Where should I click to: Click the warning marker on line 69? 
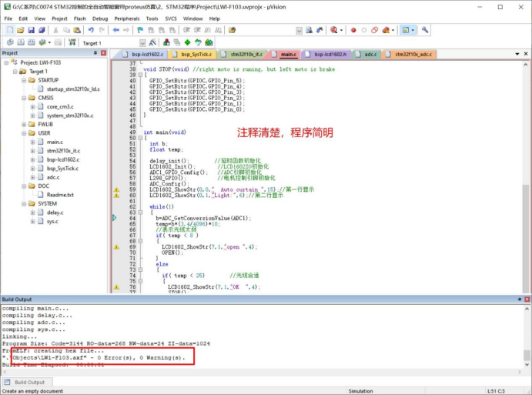click(116, 247)
